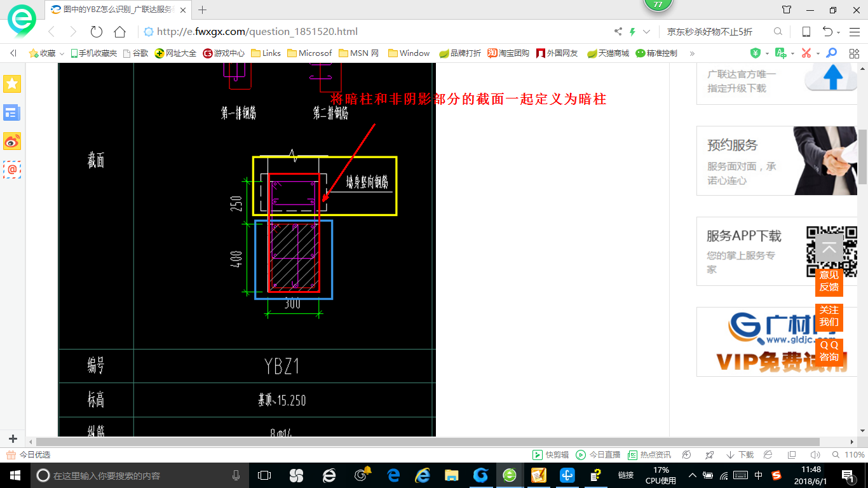Image resolution: width=868 pixels, height=488 pixels.
Task: Expand the 收藏 dropdown arrow
Action: 62,54
